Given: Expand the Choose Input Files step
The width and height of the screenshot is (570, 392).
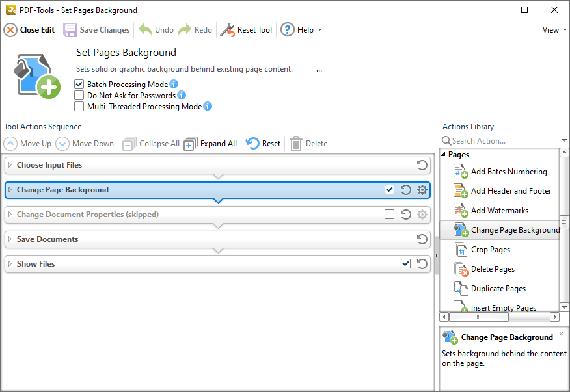Looking at the screenshot, I should [10, 165].
